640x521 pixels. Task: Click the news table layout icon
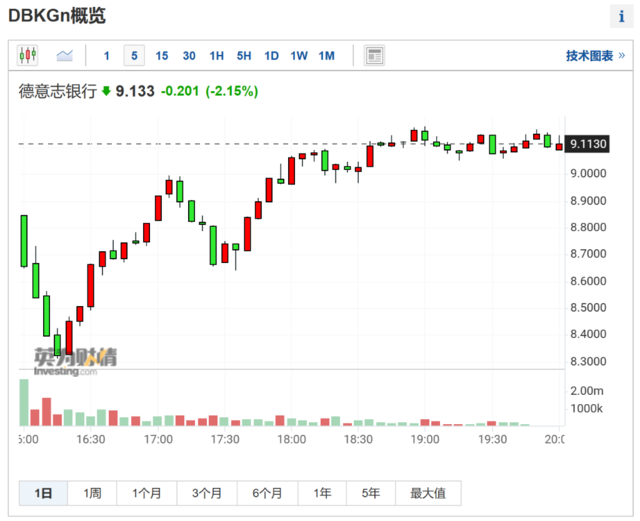(x=374, y=56)
